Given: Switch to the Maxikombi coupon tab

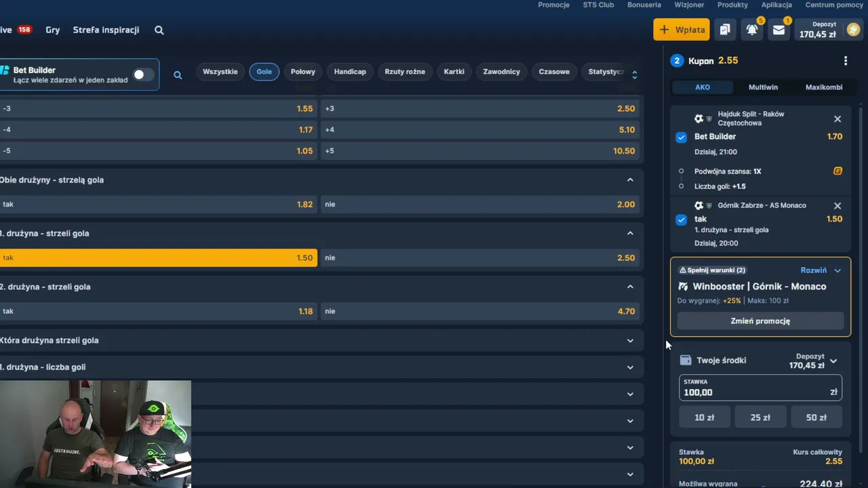Looking at the screenshot, I should (824, 87).
